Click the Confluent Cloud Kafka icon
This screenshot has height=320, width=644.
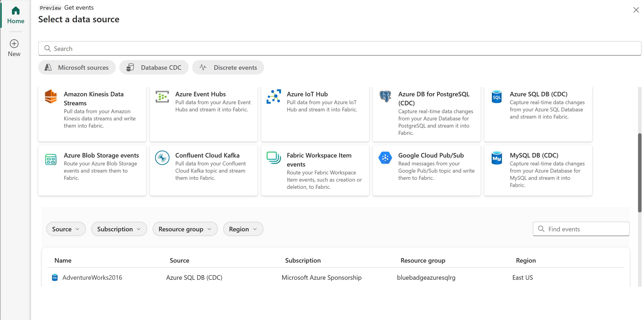(162, 158)
